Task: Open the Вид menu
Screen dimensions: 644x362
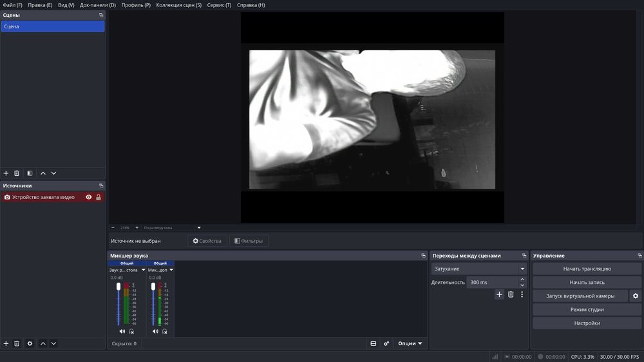Action: coord(66,5)
